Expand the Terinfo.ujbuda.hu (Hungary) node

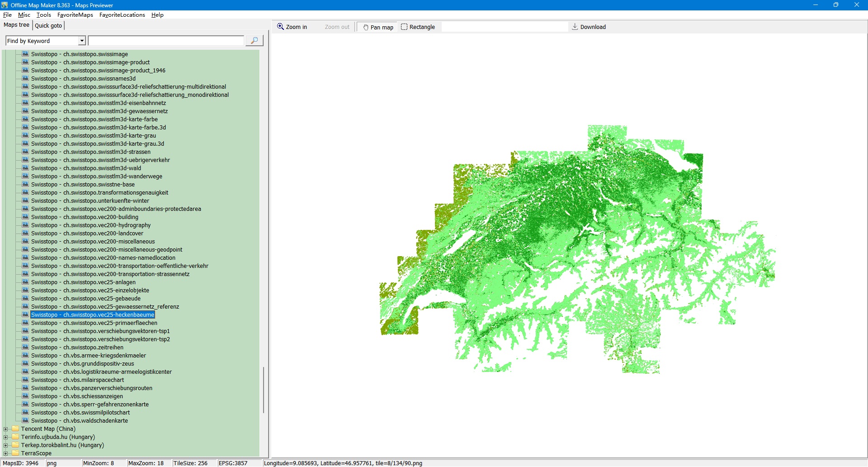pos(6,437)
